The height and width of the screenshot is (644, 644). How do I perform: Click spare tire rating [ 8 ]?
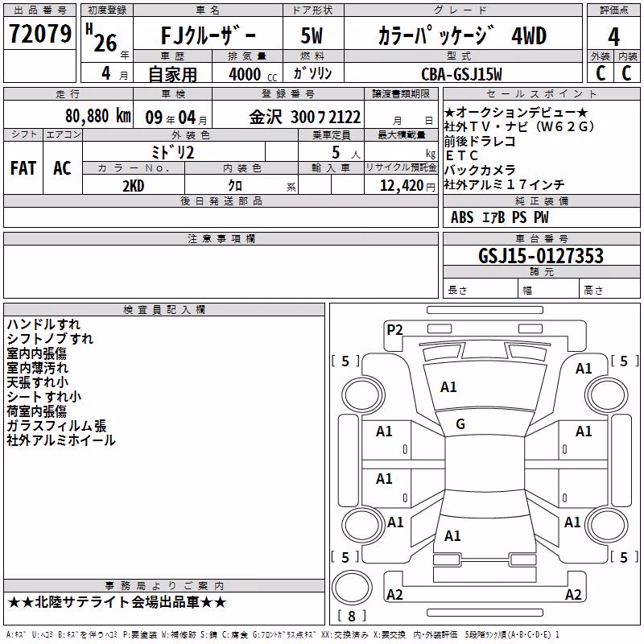pyautogui.click(x=352, y=616)
